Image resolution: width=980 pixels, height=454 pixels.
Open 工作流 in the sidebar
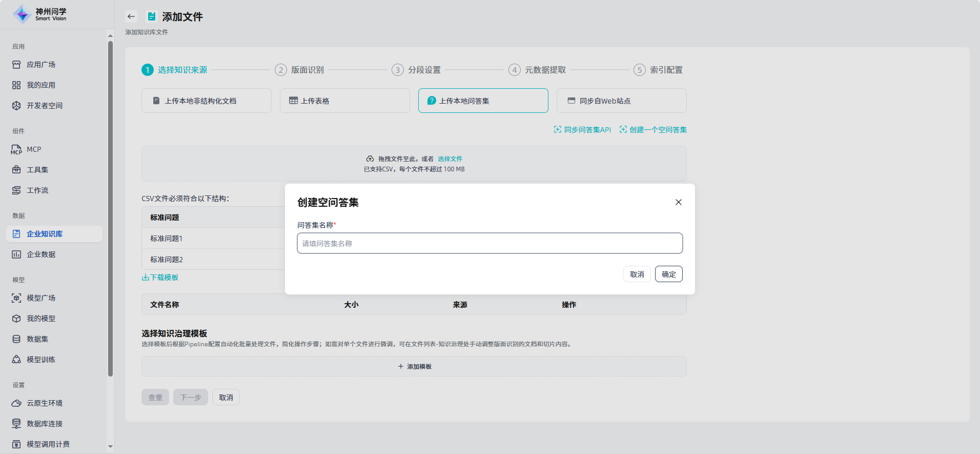click(37, 190)
